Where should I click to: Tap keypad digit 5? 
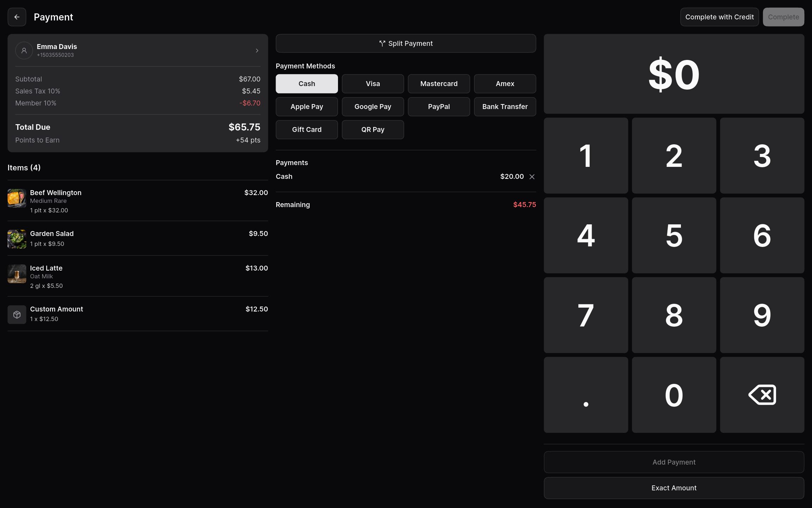click(674, 235)
